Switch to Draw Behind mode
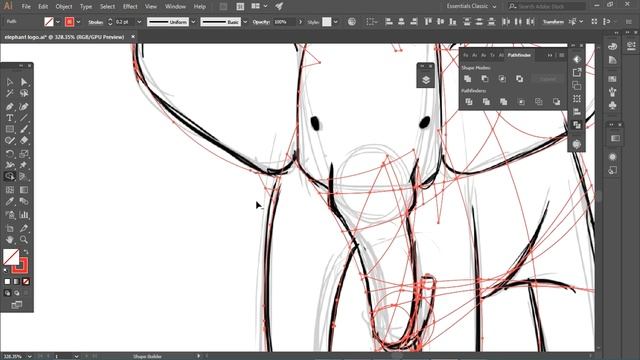This screenshot has height=360, width=640. click(x=16, y=293)
